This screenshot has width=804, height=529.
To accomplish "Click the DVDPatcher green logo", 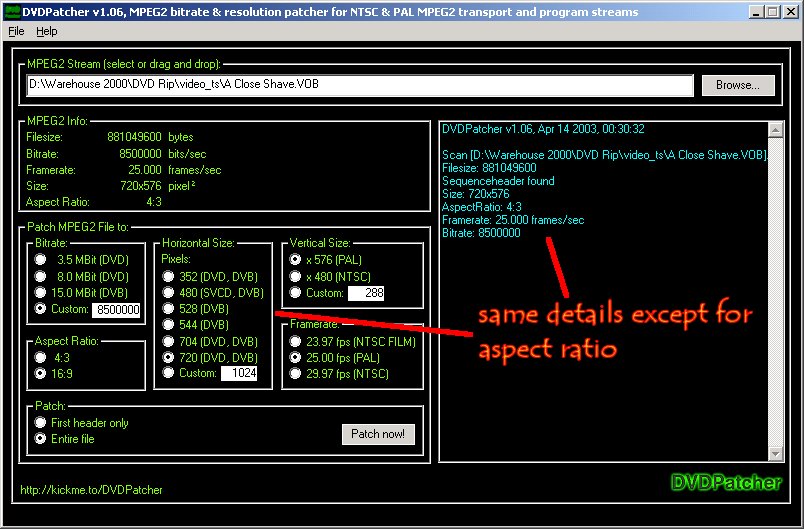I will [726, 482].
